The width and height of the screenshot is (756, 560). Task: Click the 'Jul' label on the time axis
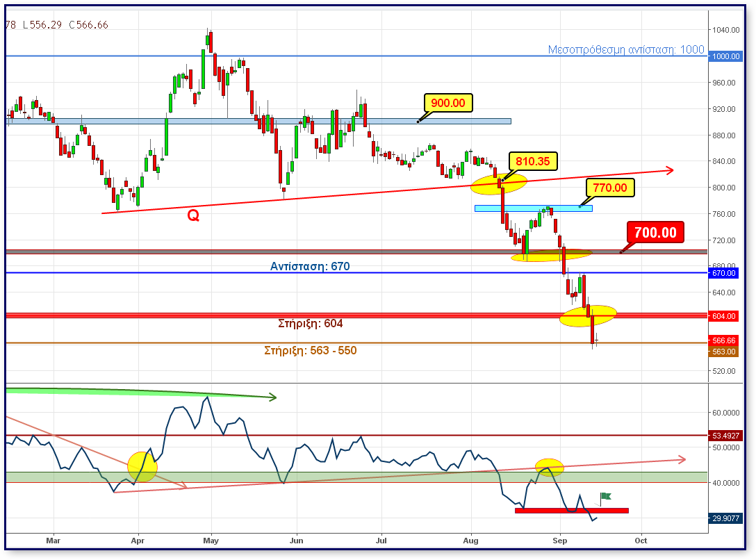tap(381, 541)
